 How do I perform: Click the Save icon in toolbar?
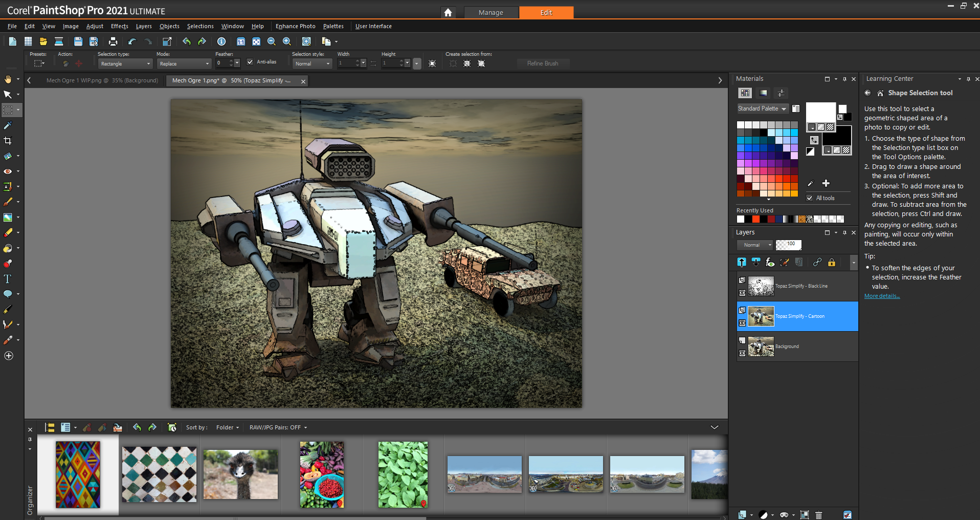click(78, 41)
